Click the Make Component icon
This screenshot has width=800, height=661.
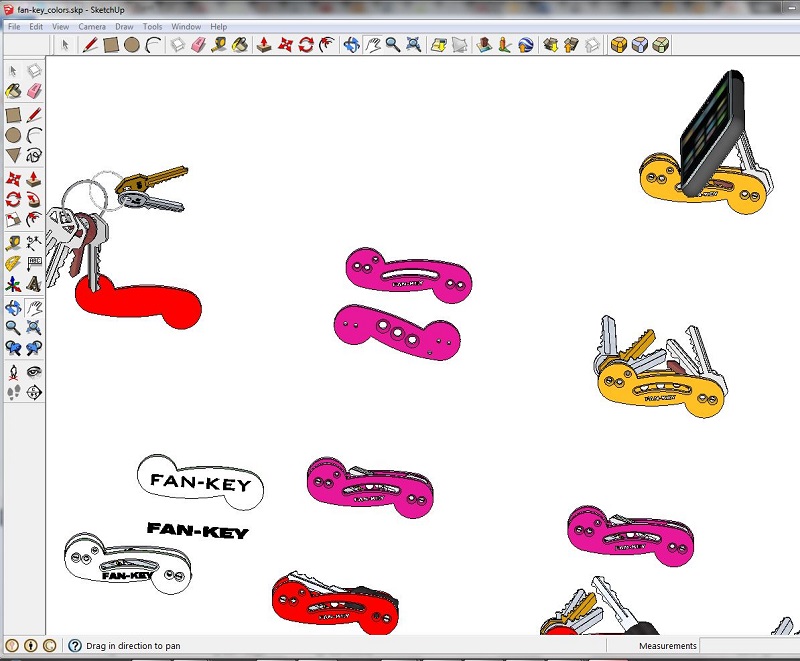34,71
